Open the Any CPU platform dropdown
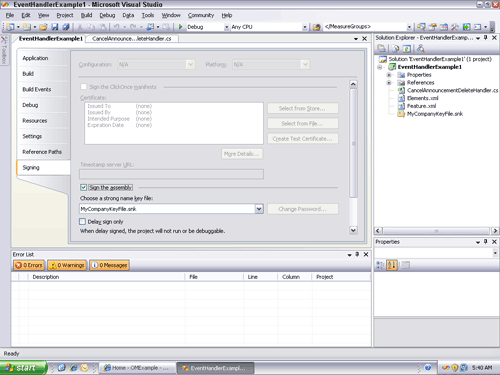Screen dimensions: 500x375 (305, 27)
